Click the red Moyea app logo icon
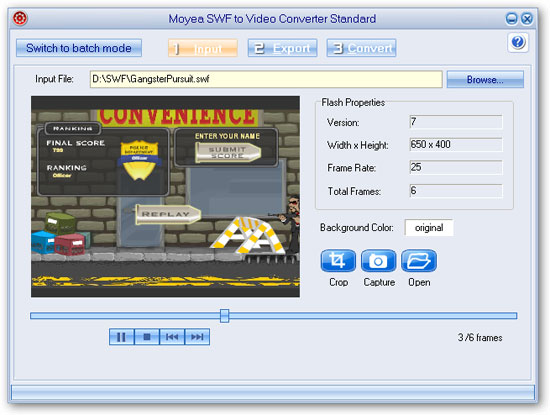Viewport: 550px width, 415px height. point(20,18)
